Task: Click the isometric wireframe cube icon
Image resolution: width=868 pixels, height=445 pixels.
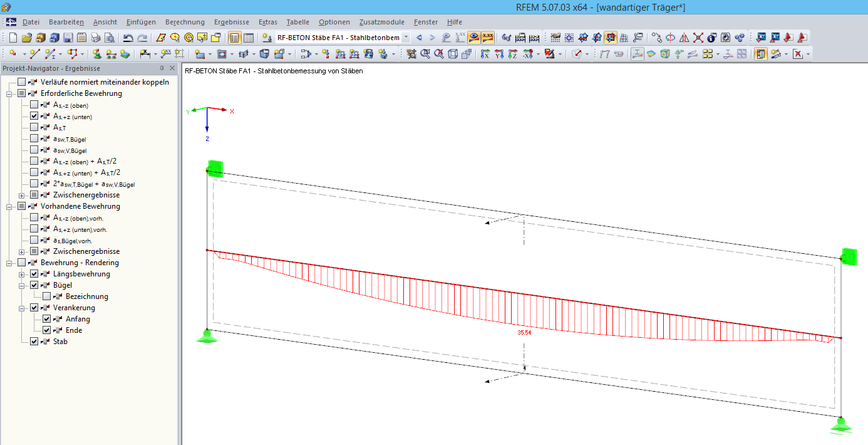Action: (x=453, y=54)
